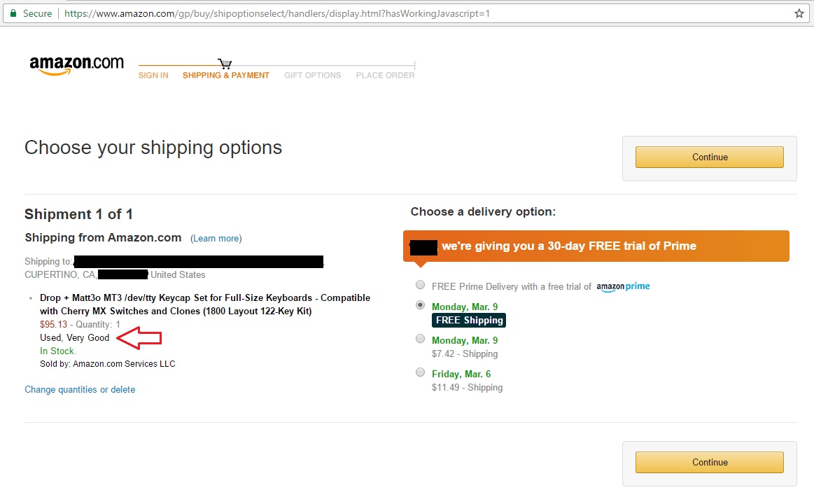
Task: Click the Amazon.com logo
Action: (76, 64)
